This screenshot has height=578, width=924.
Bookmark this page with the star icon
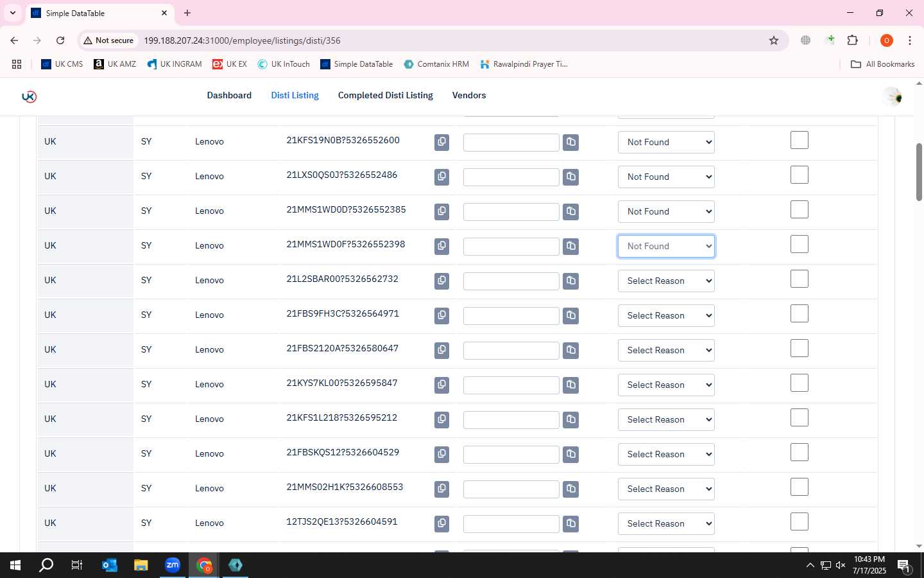coord(774,40)
